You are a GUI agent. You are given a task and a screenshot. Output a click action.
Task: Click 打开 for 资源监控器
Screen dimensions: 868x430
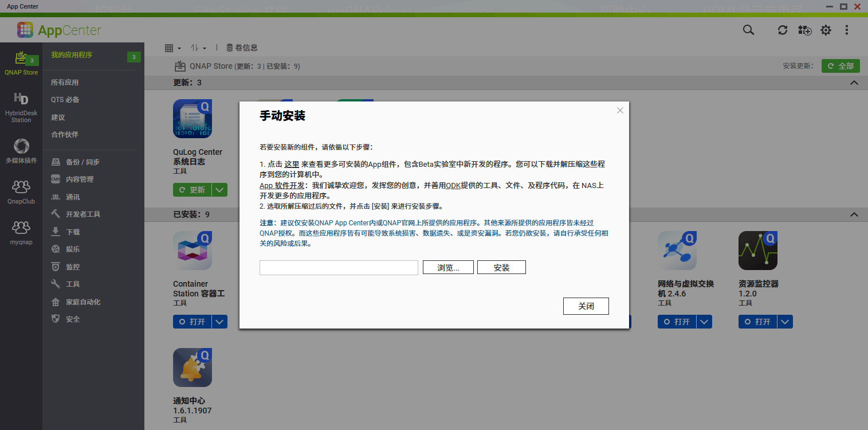(758, 322)
